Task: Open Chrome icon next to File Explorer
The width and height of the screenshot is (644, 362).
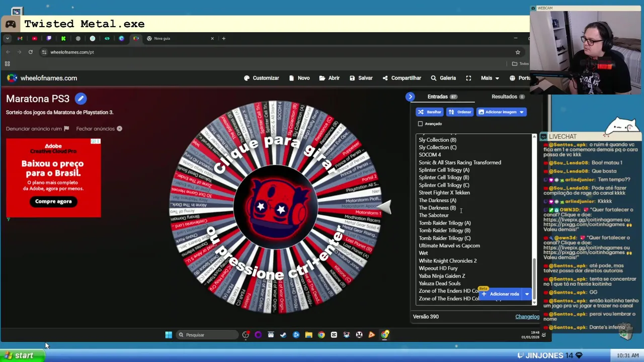Action: [321, 335]
